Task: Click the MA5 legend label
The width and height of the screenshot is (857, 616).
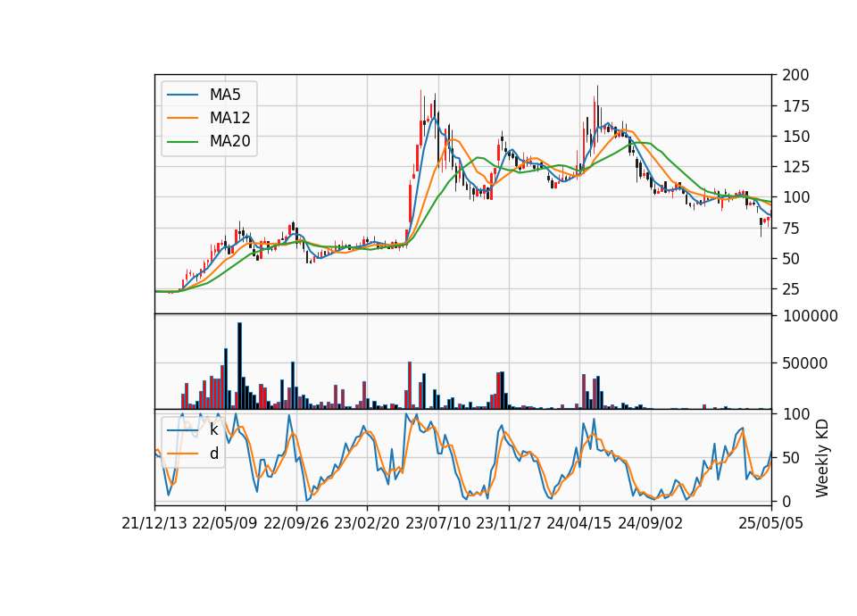Action: pos(225,95)
